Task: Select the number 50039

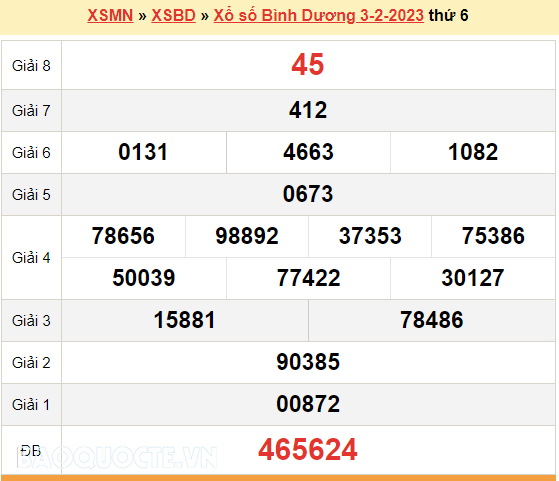Action: tap(144, 278)
